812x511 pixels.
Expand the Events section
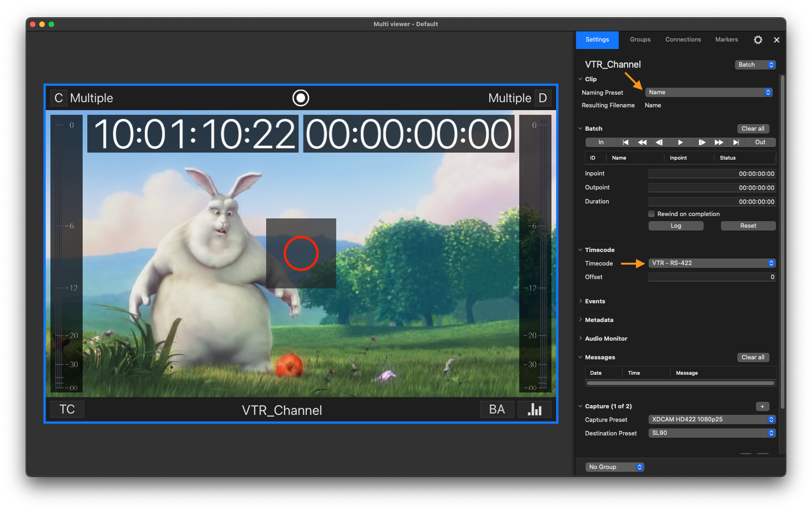(x=580, y=301)
